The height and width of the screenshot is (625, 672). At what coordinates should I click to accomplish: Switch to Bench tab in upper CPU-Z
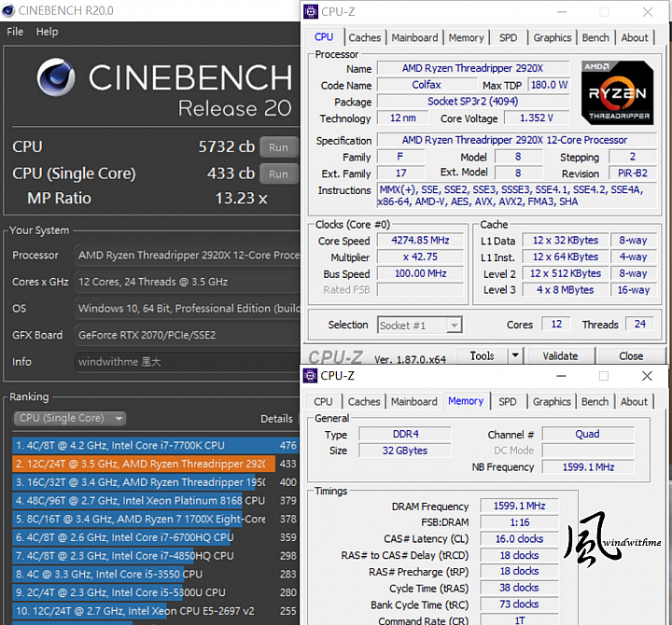click(595, 37)
